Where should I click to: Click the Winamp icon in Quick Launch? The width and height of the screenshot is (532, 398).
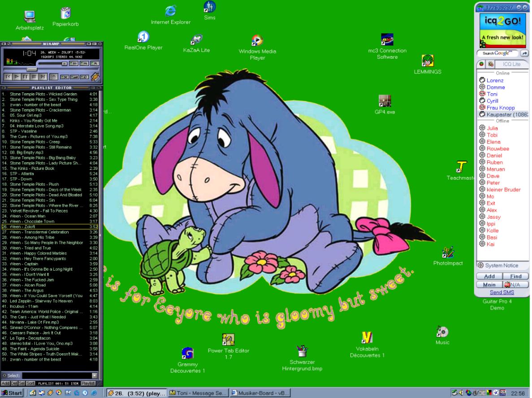pos(50,393)
